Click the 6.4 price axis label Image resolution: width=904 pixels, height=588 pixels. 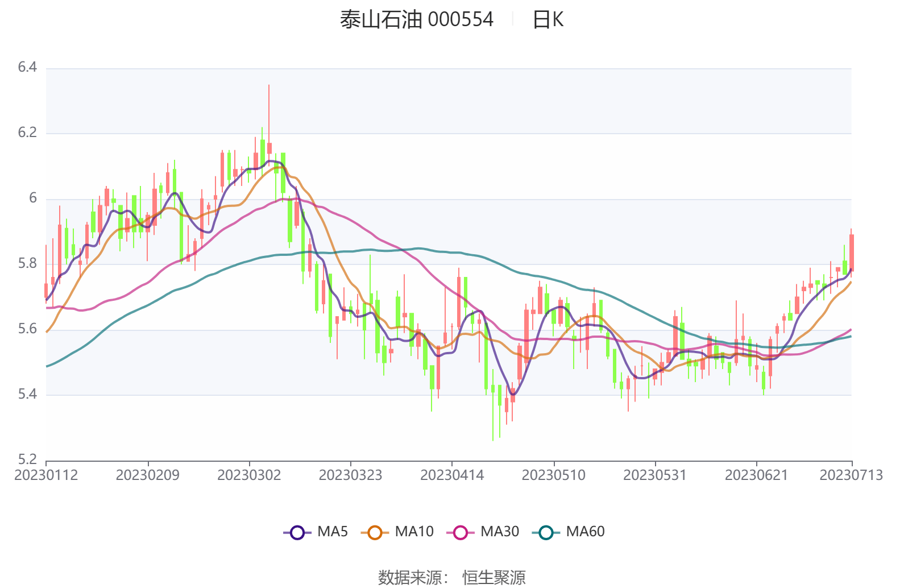(x=27, y=67)
